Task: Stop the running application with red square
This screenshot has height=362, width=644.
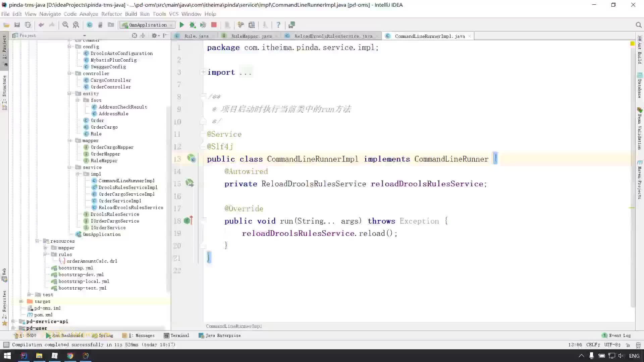Action: (x=214, y=25)
